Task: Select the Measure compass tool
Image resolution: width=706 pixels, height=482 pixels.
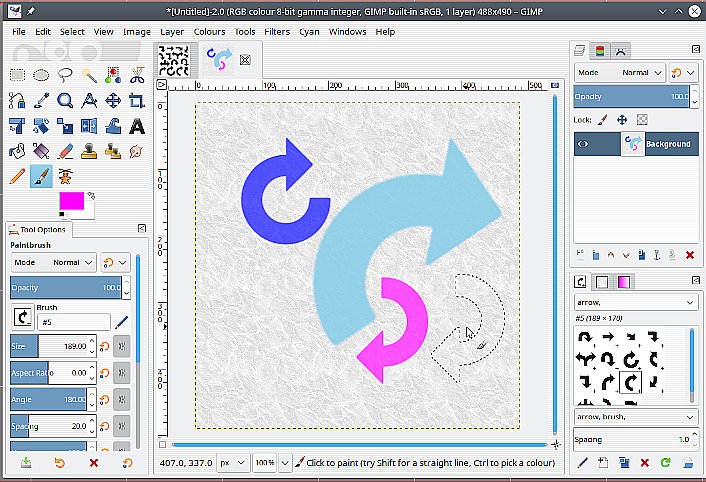Action: coord(89,100)
